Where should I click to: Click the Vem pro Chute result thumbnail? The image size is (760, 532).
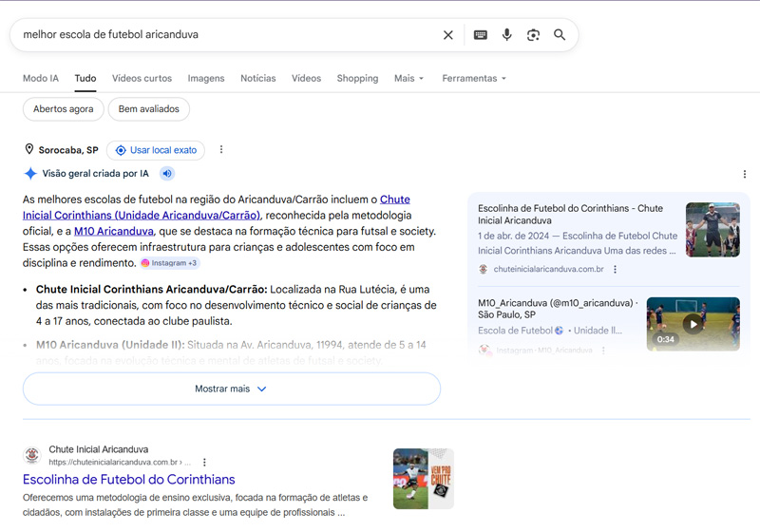tap(424, 479)
